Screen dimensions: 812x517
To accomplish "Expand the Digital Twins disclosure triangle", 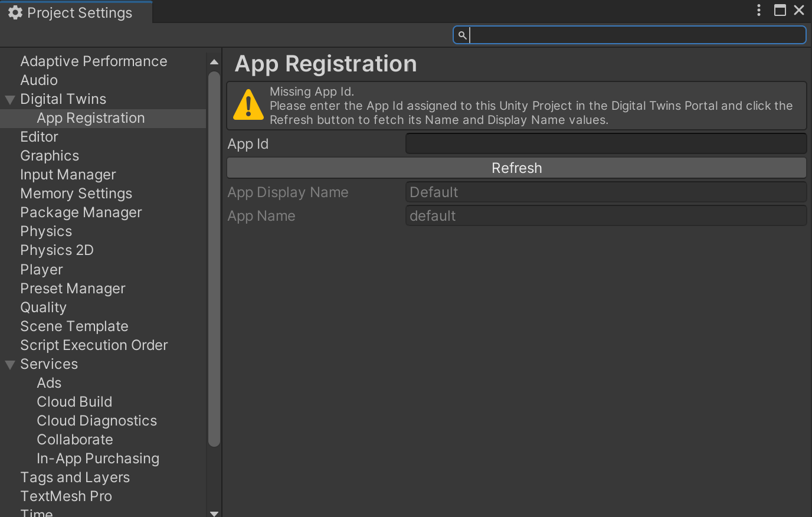I will click(9, 99).
